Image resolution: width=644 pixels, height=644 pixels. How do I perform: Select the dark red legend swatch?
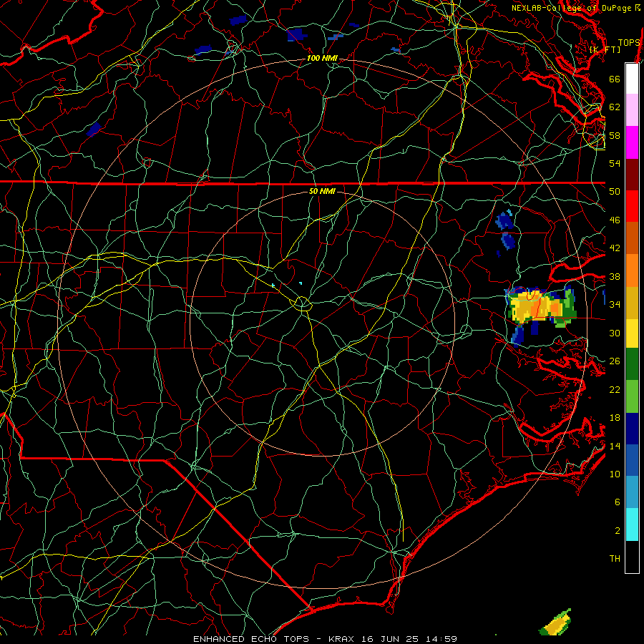pos(632,174)
